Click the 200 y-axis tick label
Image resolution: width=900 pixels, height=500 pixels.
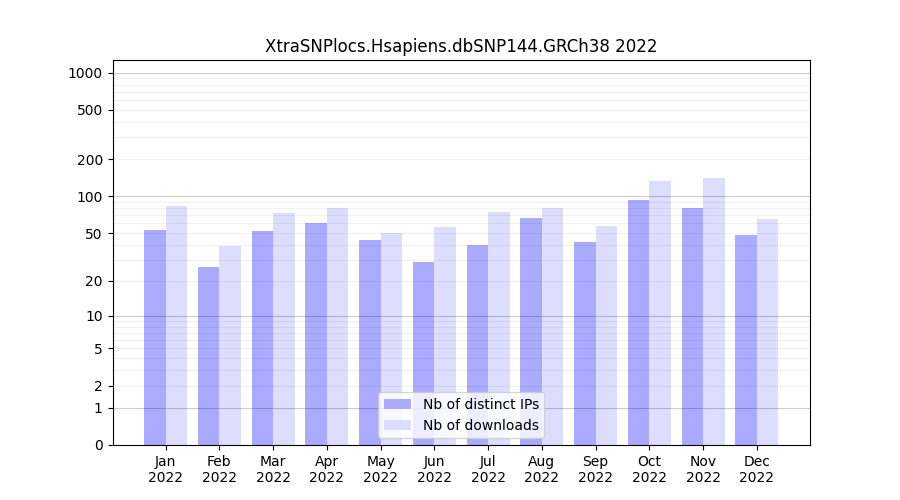91,160
